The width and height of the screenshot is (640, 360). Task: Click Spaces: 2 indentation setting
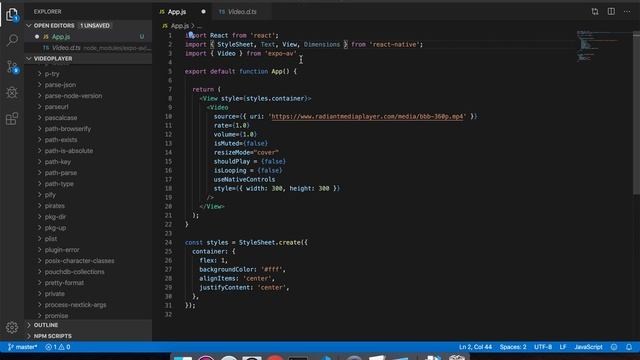[x=513, y=347]
